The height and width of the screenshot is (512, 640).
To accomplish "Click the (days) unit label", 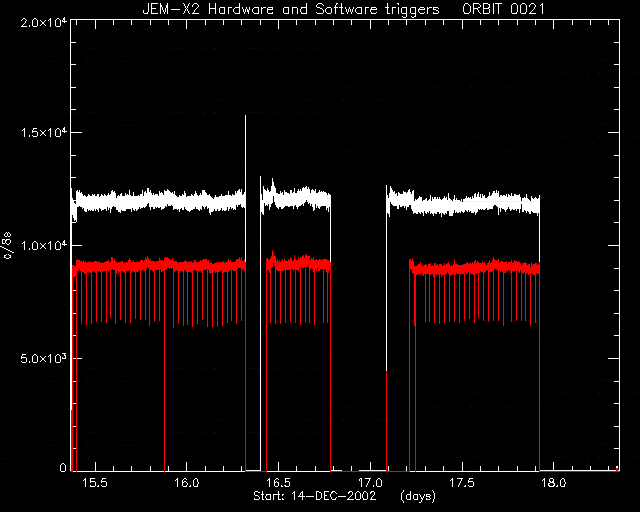I will [x=418, y=496].
